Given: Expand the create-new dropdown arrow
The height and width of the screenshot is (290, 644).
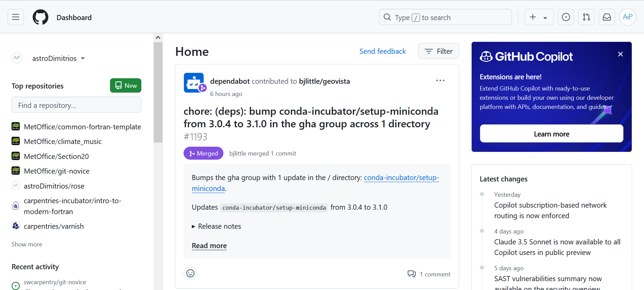Looking at the screenshot, I should (x=545, y=18).
